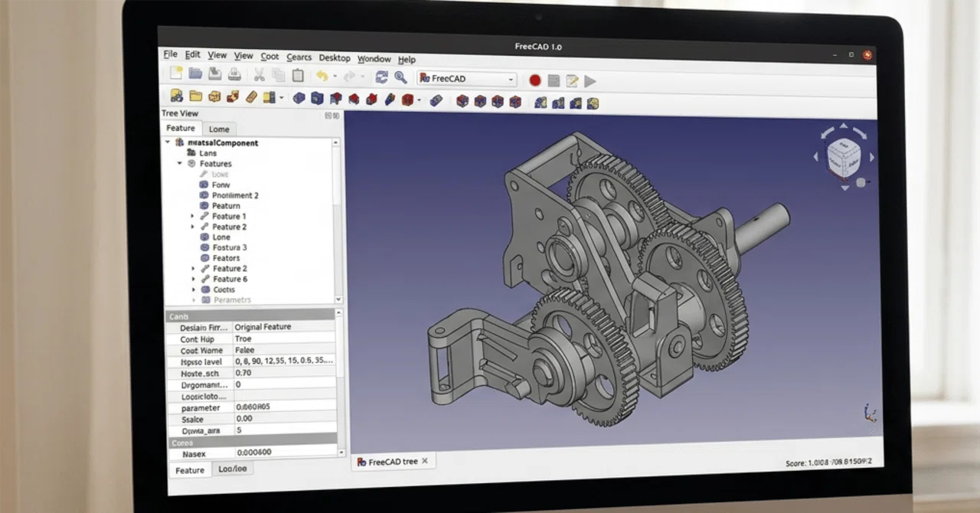Screen dimensions: 980x513
Task: Rotate view using the navigation cube's left arrow
Action: (816, 155)
